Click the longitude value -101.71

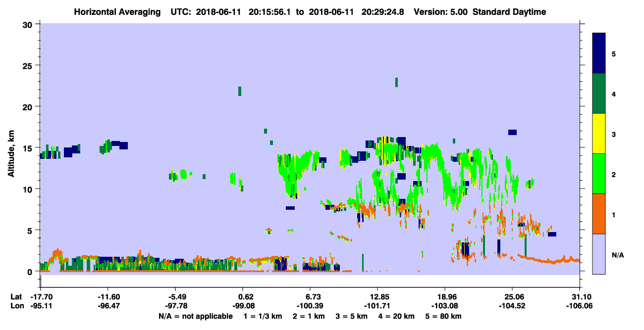coord(377,306)
